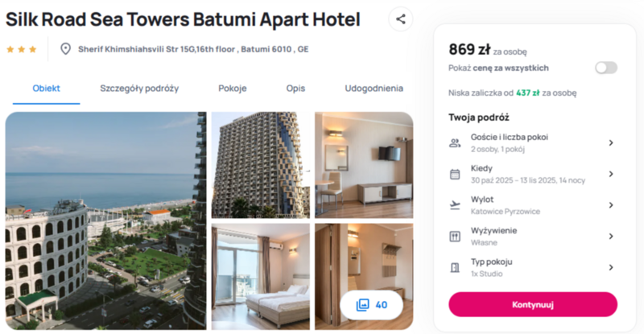Viewport: 644px width, 334px height.
Task: Click the room type door icon
Action: tap(455, 267)
